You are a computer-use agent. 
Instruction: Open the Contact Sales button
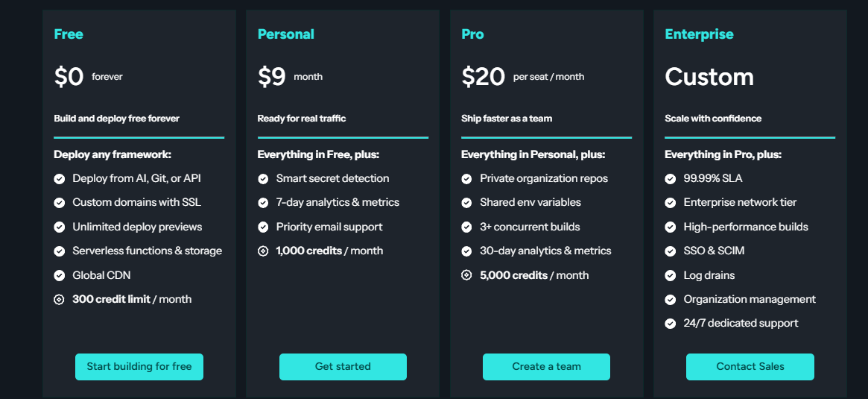point(750,366)
